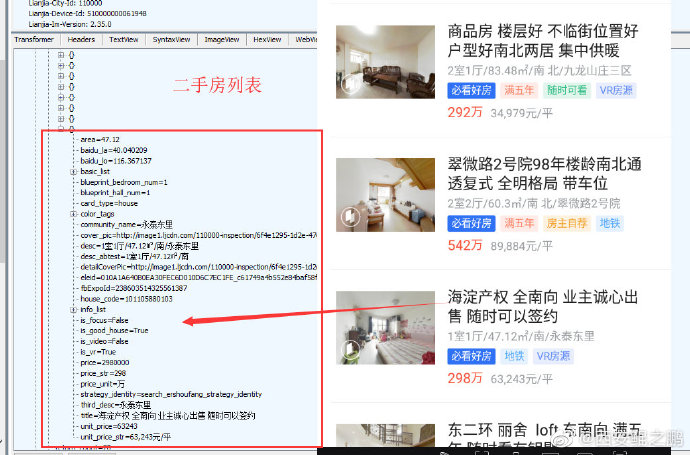The width and height of the screenshot is (690, 455).
Task: Switch to the Transformer tab
Action: pyautogui.click(x=34, y=40)
